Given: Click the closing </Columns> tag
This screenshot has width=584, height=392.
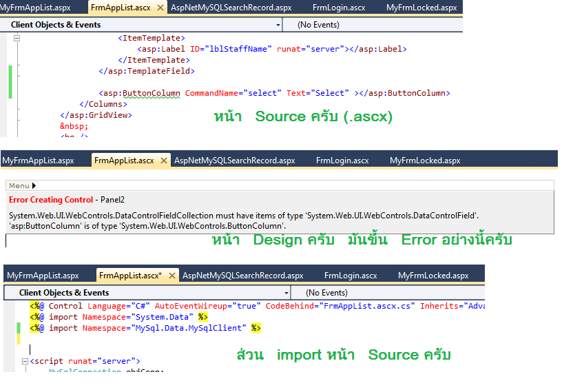Looking at the screenshot, I should coord(103,104).
